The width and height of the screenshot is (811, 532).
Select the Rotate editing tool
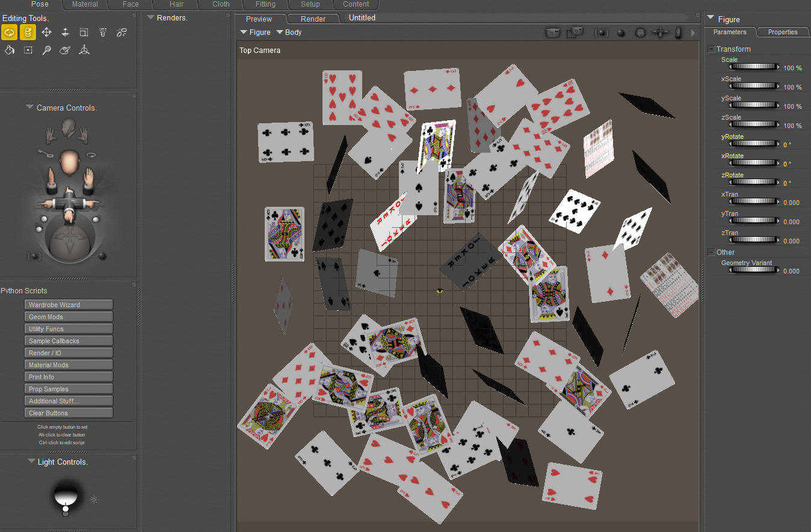click(x=9, y=32)
